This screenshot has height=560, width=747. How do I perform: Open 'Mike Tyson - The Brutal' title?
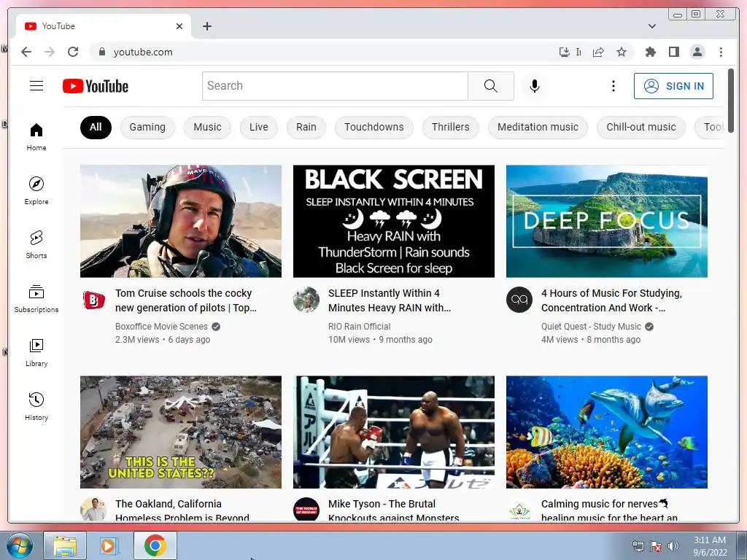393,510
